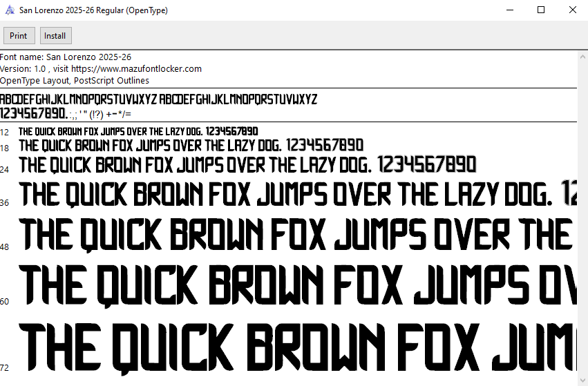Click the Print button

tap(19, 36)
